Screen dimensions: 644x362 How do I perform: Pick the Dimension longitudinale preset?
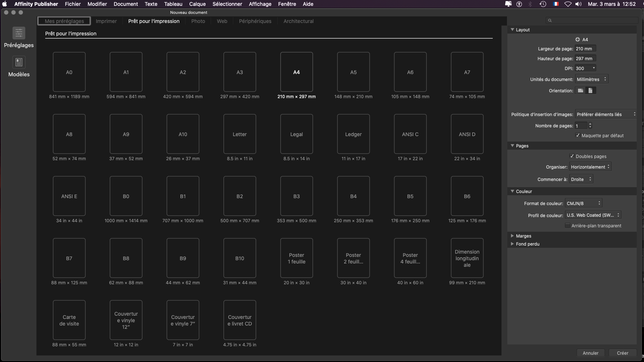(467, 258)
